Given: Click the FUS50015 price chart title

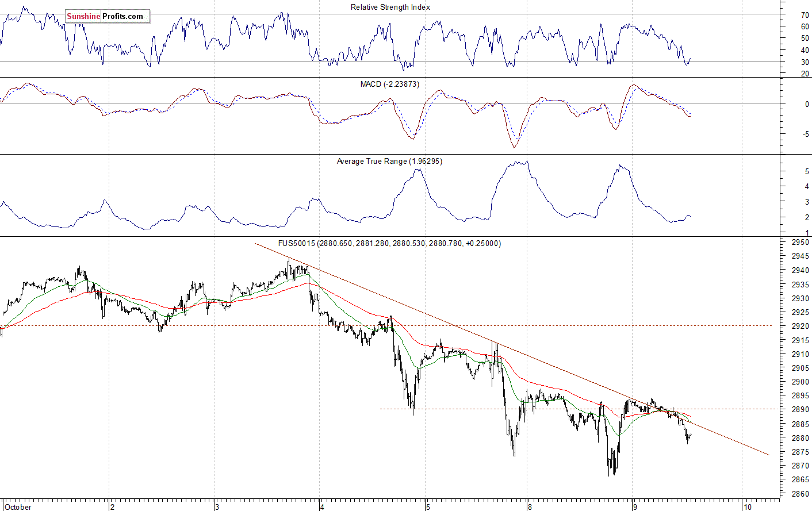Looking at the screenshot, I should click(x=389, y=243).
